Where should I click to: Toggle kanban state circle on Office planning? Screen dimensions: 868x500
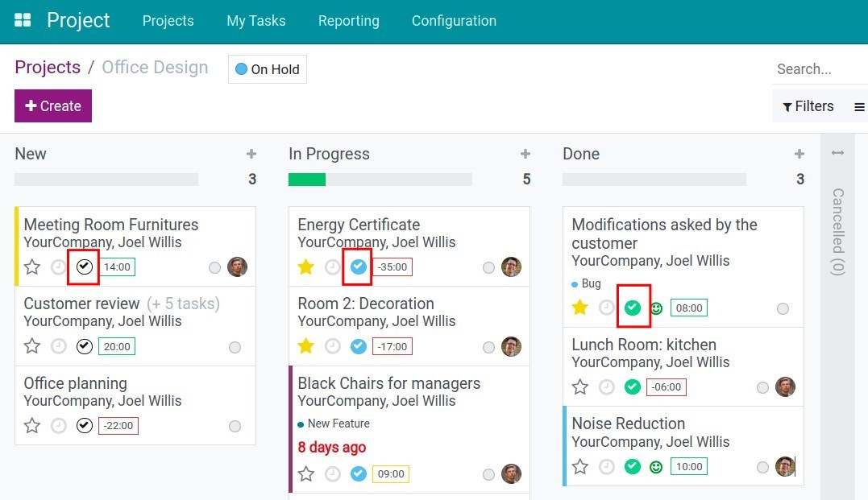(235, 426)
